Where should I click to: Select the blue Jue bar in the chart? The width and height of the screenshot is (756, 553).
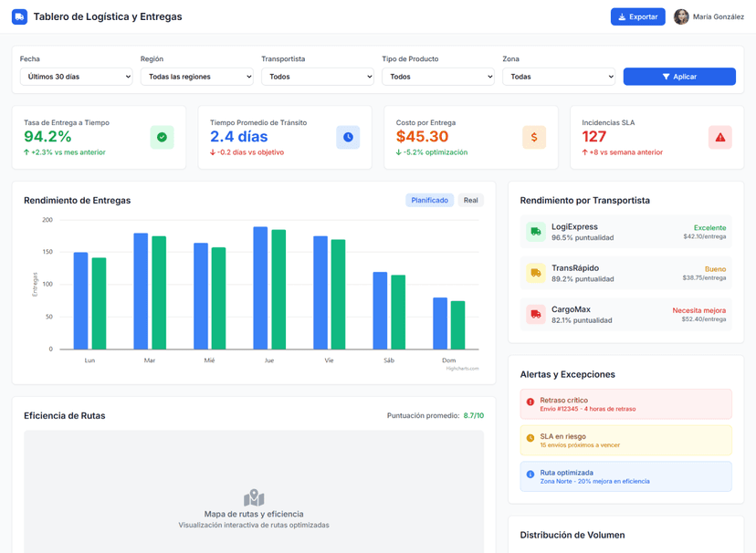pos(260,288)
